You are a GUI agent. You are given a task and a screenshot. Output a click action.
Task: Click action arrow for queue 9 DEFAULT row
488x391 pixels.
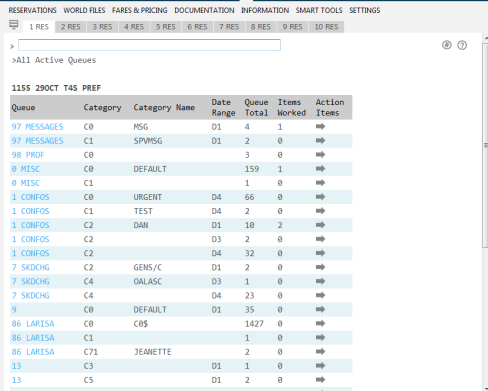[x=320, y=309]
